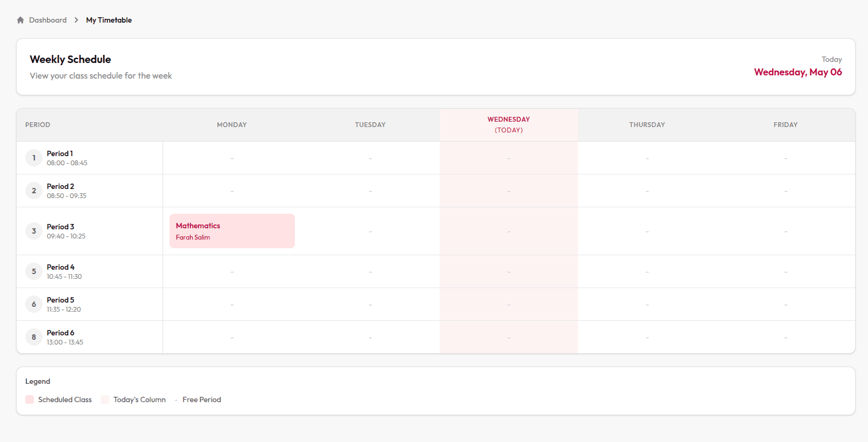Click the Legend heading

coord(38,381)
